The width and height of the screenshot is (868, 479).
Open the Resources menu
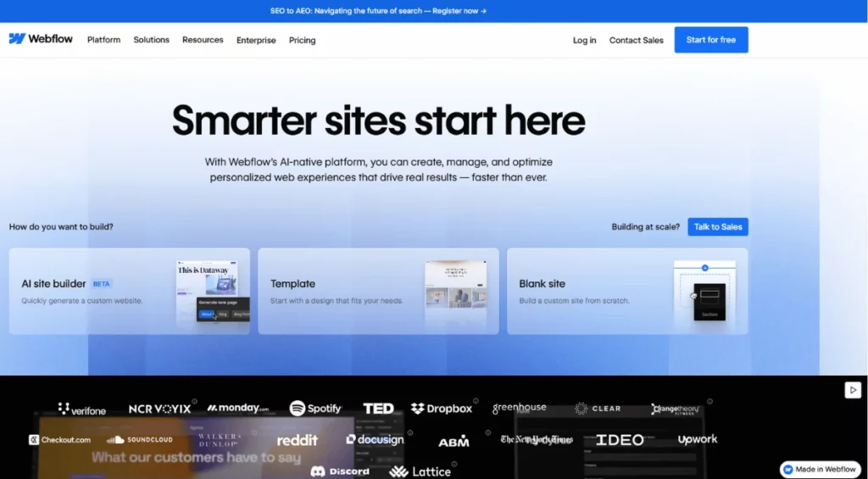click(203, 40)
